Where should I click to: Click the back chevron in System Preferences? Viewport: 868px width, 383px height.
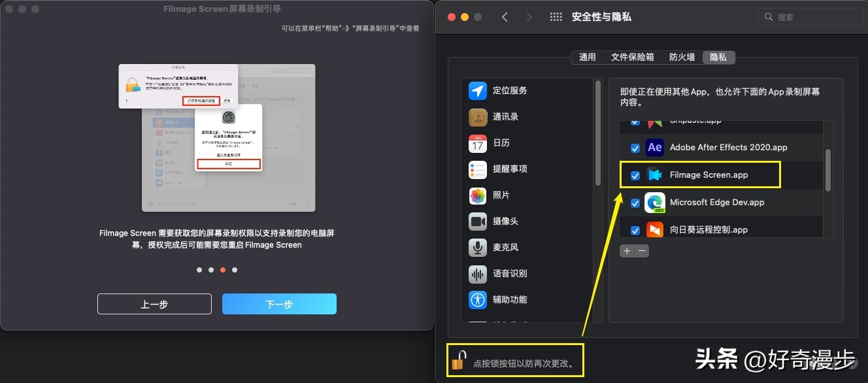(x=505, y=17)
